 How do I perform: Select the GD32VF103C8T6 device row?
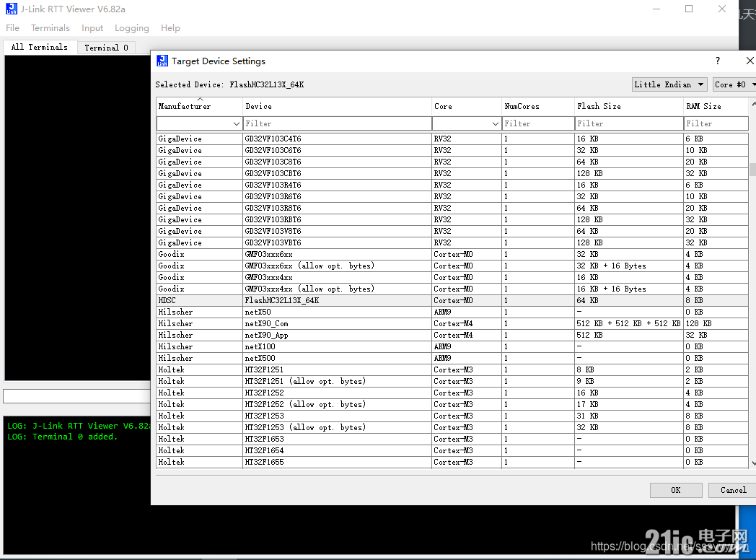(452, 162)
